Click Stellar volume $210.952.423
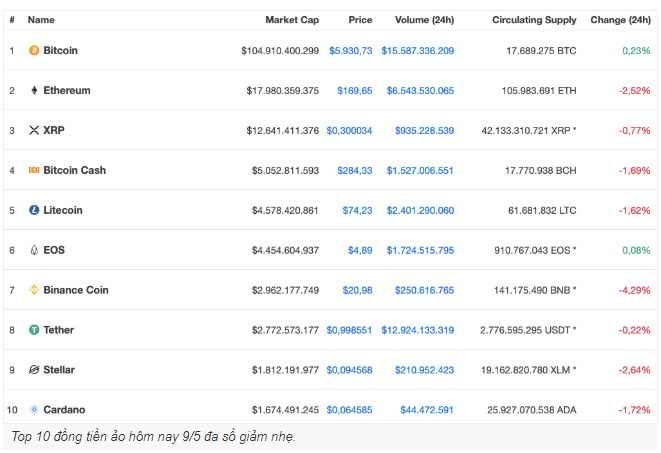 click(x=425, y=370)
